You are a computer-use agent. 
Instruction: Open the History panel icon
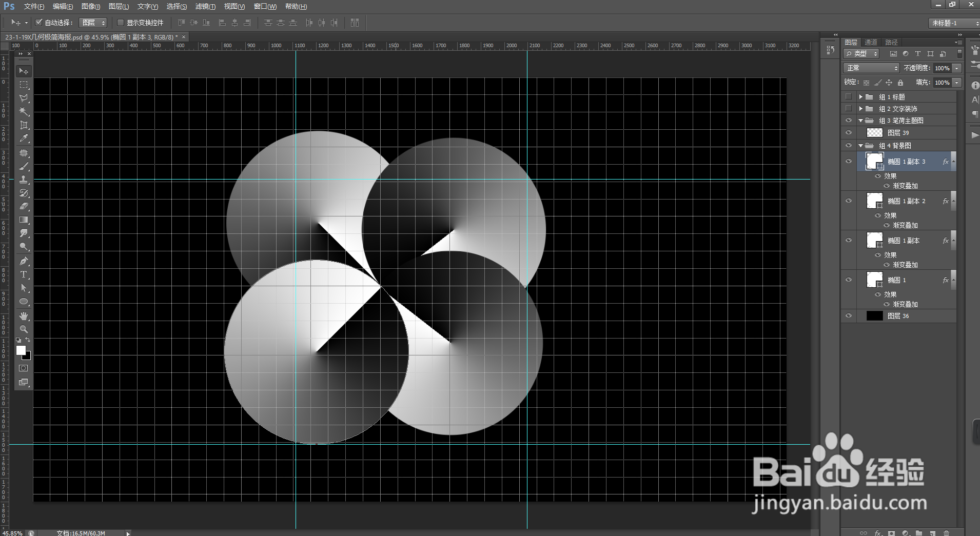pos(831,50)
